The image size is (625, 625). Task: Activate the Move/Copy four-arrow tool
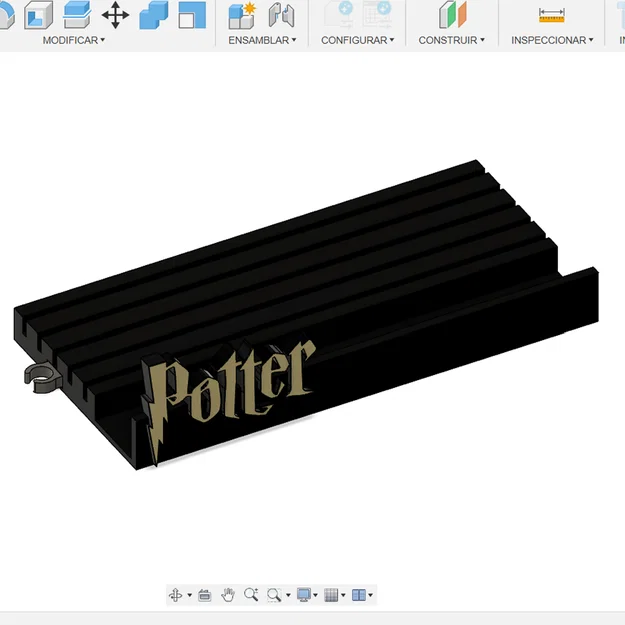point(115,15)
